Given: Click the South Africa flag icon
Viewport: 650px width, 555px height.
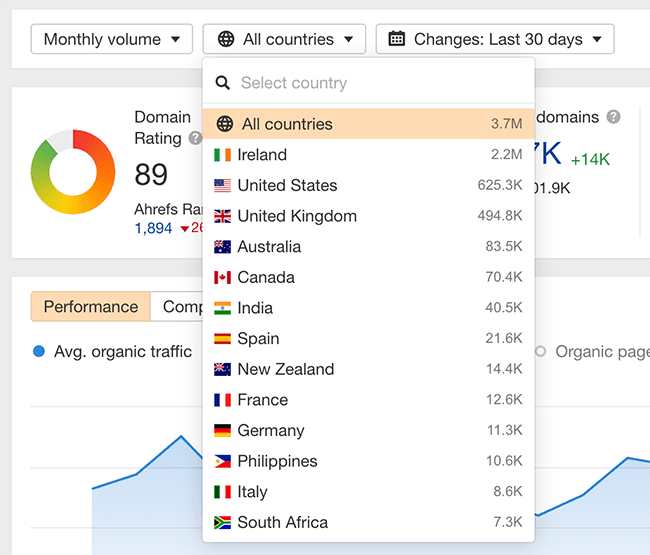Looking at the screenshot, I should [223, 523].
